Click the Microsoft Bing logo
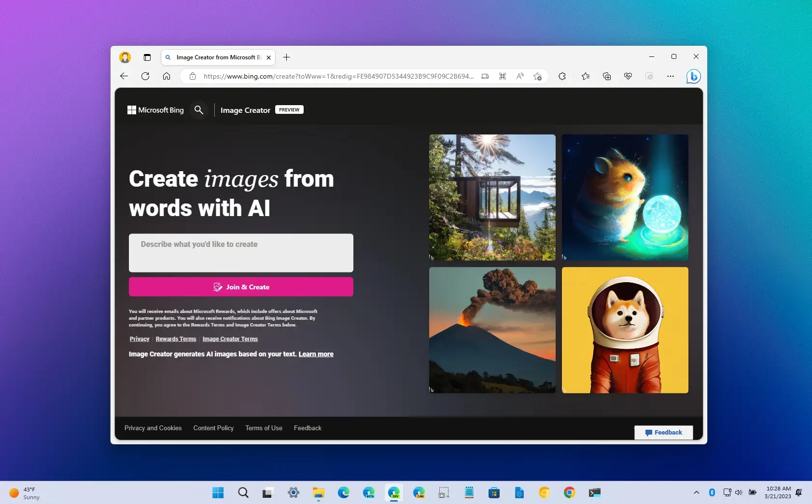The width and height of the screenshot is (812, 504). [x=155, y=109]
